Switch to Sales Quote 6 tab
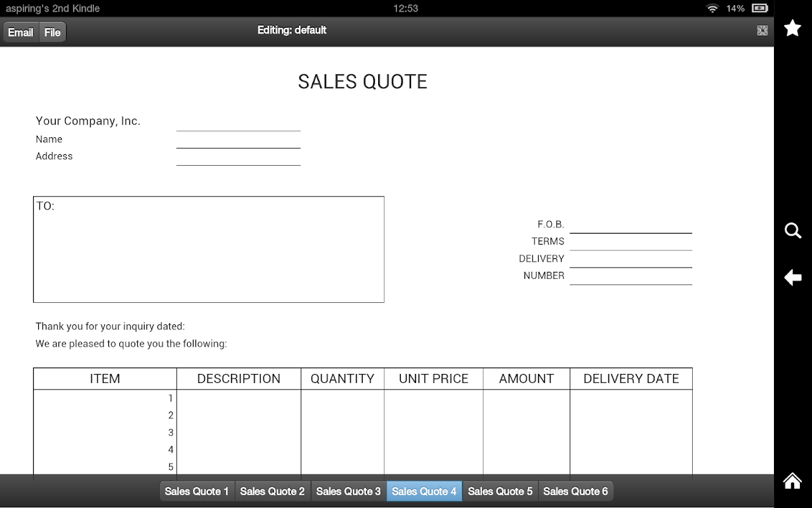This screenshot has width=812, height=508. coord(576,491)
